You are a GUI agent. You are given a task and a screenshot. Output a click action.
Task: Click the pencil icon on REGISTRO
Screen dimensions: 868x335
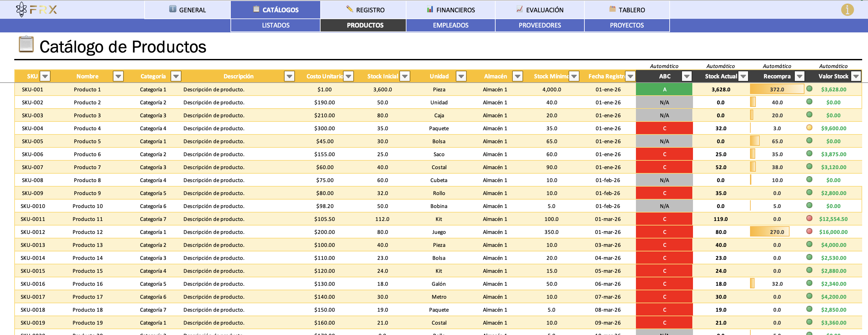click(349, 9)
